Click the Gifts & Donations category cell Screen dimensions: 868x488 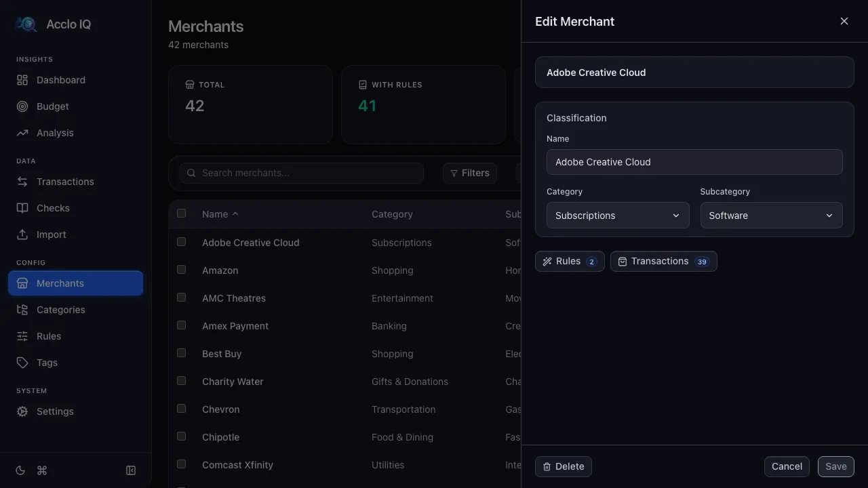(410, 382)
